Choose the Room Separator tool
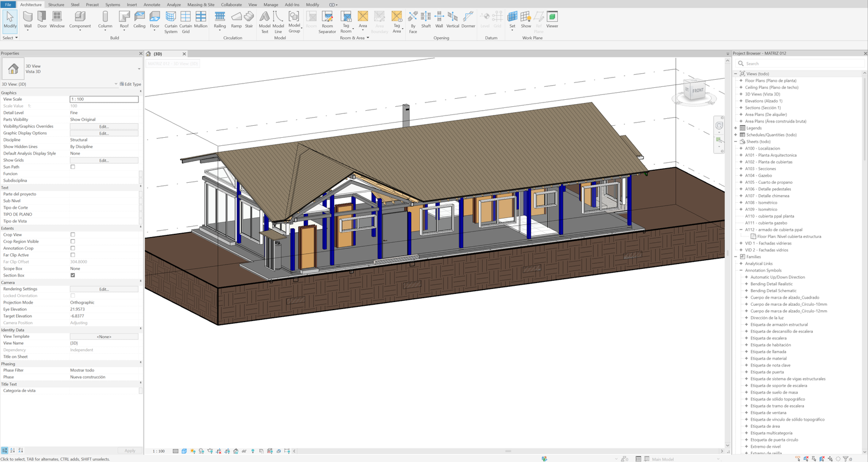868x462 pixels. click(x=327, y=22)
